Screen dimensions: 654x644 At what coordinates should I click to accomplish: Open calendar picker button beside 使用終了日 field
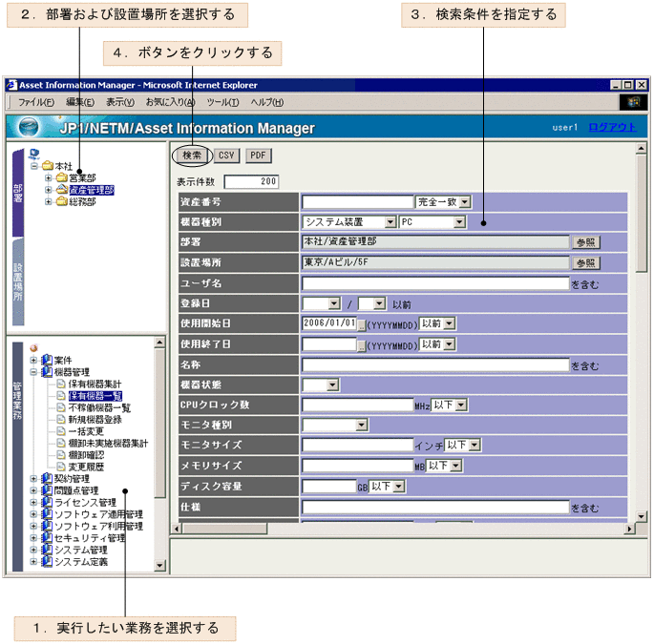(362, 345)
